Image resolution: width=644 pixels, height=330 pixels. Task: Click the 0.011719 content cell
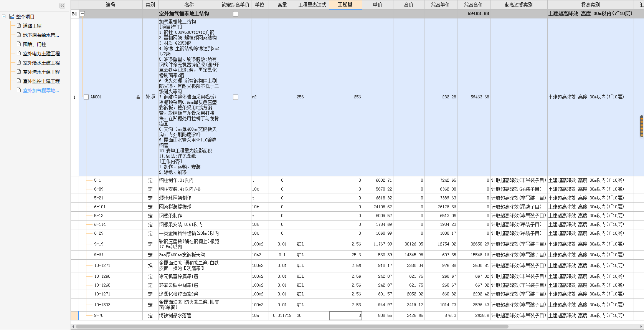click(282, 315)
